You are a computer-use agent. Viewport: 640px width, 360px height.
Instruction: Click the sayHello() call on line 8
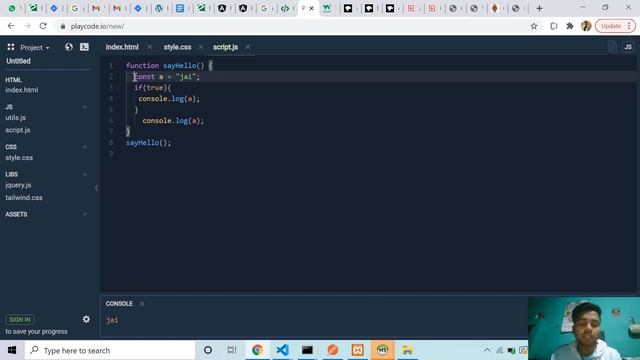[149, 142]
